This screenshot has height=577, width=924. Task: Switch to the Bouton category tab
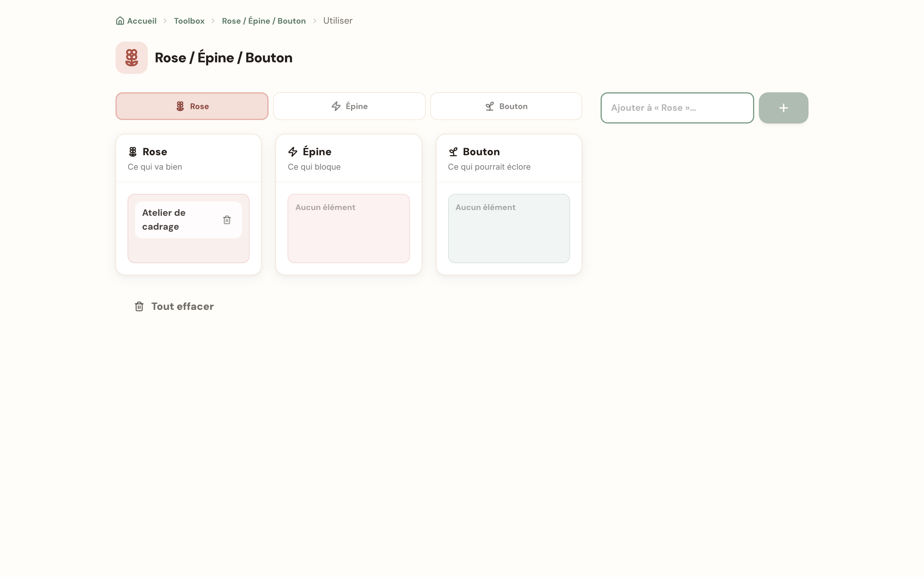[x=506, y=106]
